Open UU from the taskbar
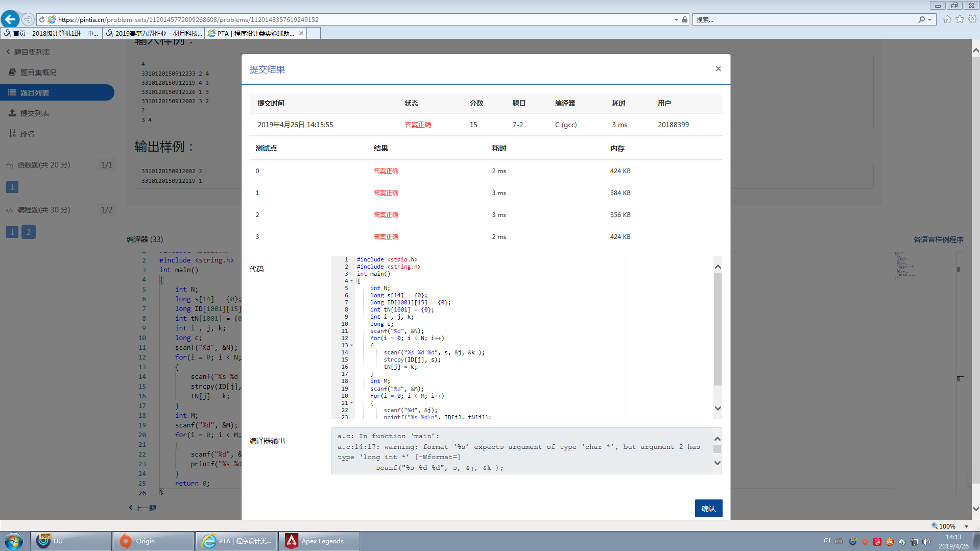Image resolution: width=980 pixels, height=551 pixels. pyautogui.click(x=71, y=541)
